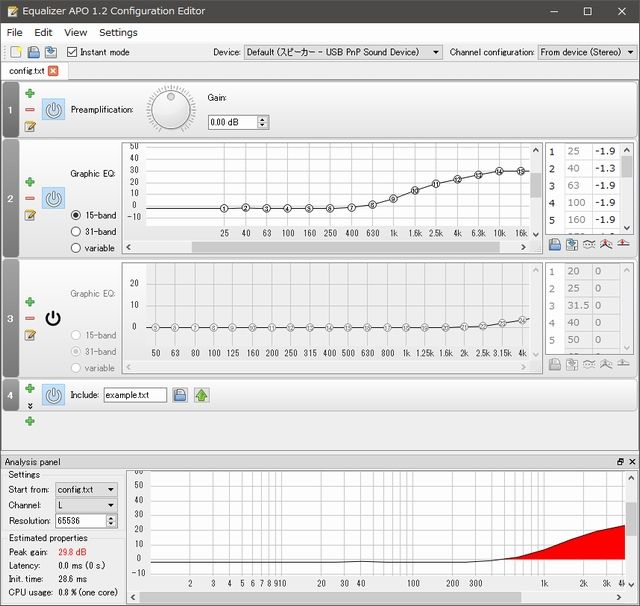The height and width of the screenshot is (606, 640).
Task: Expand the Start from dropdown in the Analysis panel
Action: point(86,489)
